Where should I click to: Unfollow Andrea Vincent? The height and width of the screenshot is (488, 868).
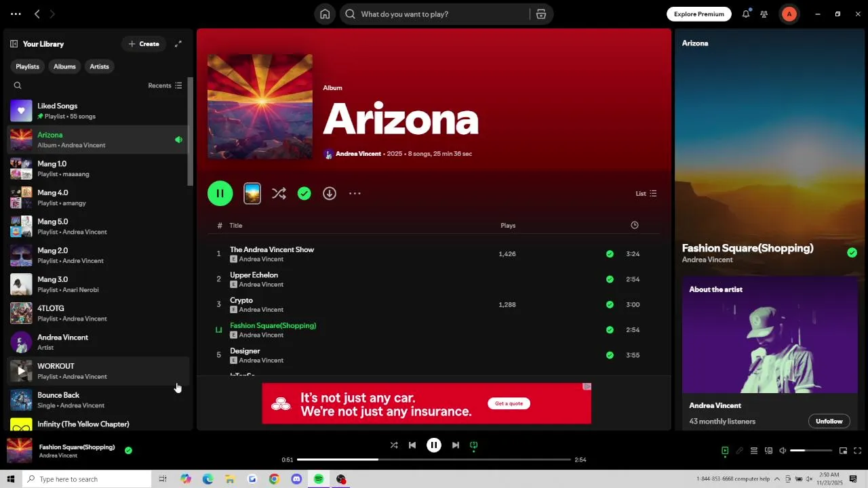[829, 422]
